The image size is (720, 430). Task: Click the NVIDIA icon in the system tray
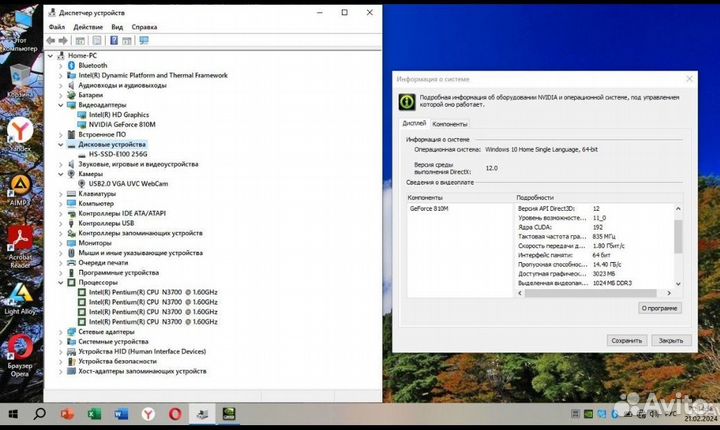[588, 414]
